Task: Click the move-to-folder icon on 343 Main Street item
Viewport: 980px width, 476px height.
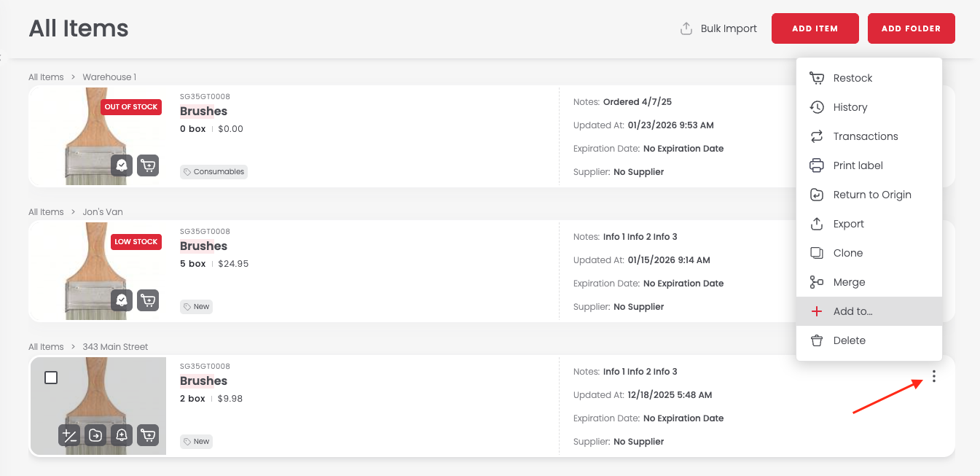Action: point(95,435)
